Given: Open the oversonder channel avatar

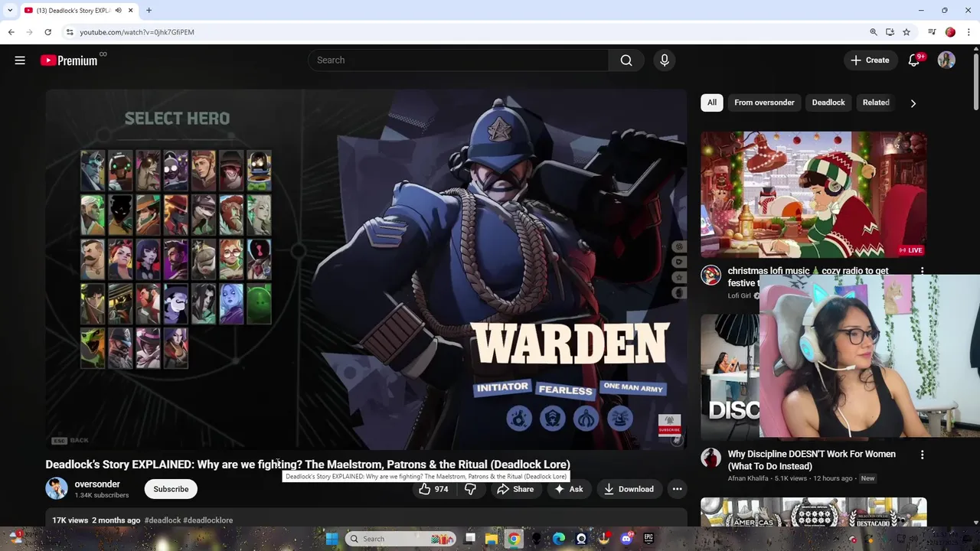Looking at the screenshot, I should coord(57,489).
